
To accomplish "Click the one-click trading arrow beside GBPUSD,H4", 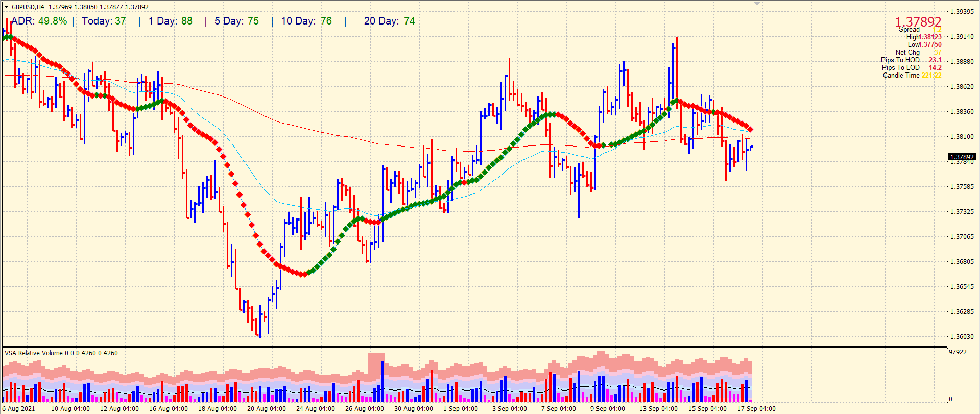I will (6, 7).
